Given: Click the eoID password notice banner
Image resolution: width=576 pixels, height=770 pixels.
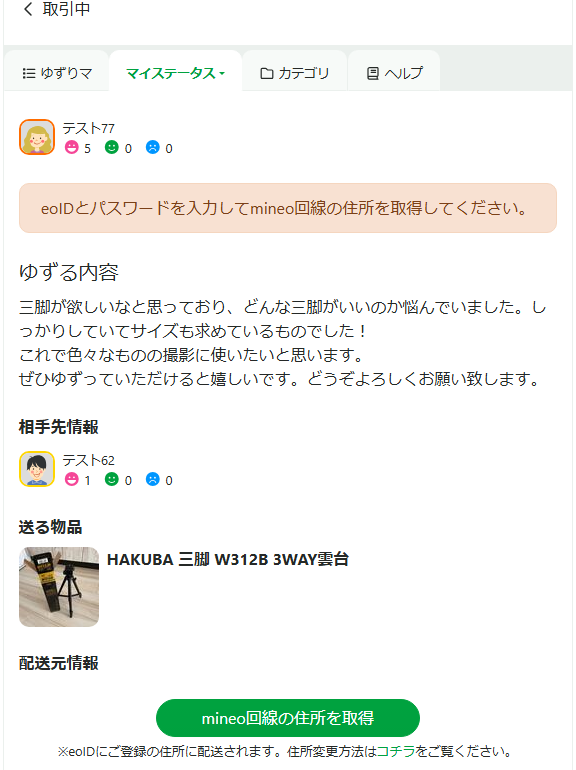Looking at the screenshot, I should coord(288,208).
